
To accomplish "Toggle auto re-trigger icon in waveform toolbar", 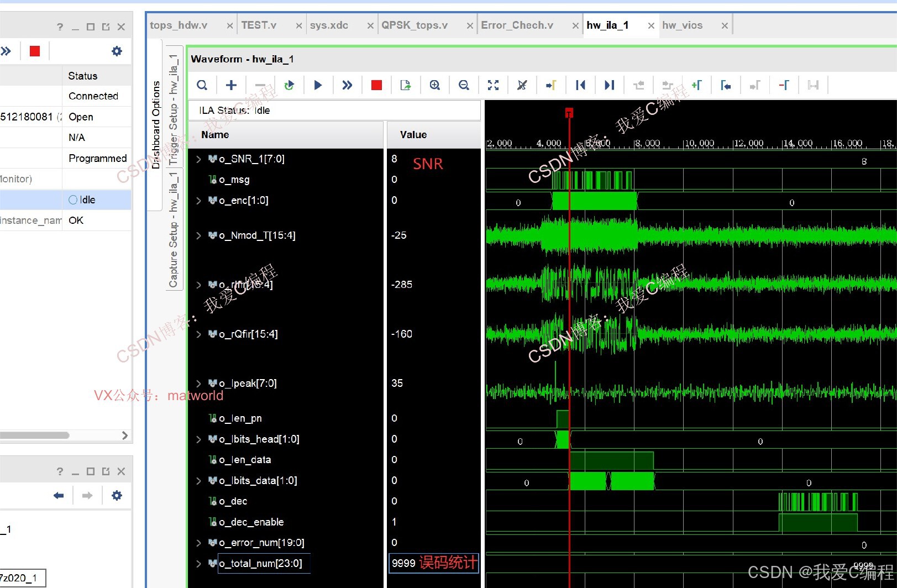I will click(289, 85).
